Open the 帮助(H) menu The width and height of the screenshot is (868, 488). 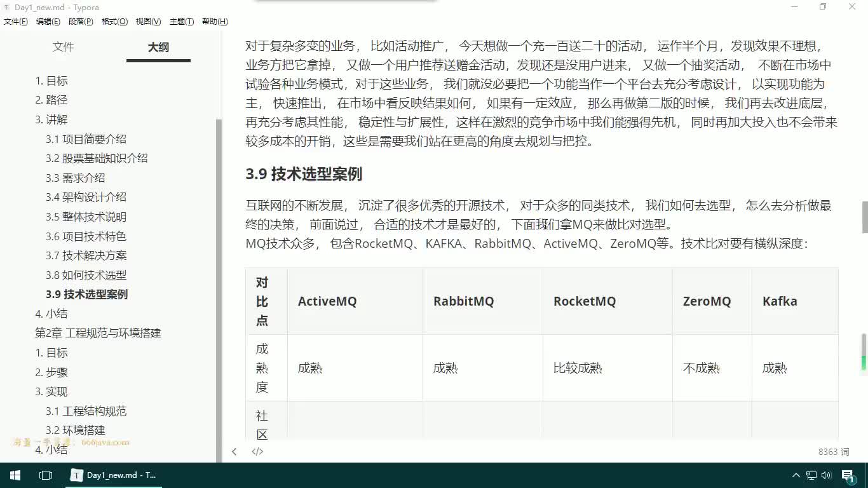[x=215, y=22]
